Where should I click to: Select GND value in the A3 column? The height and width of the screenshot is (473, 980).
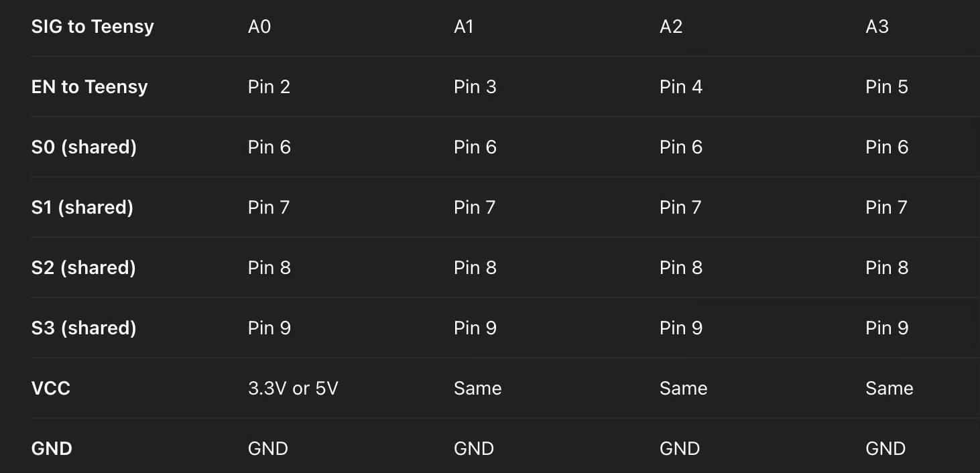point(885,449)
